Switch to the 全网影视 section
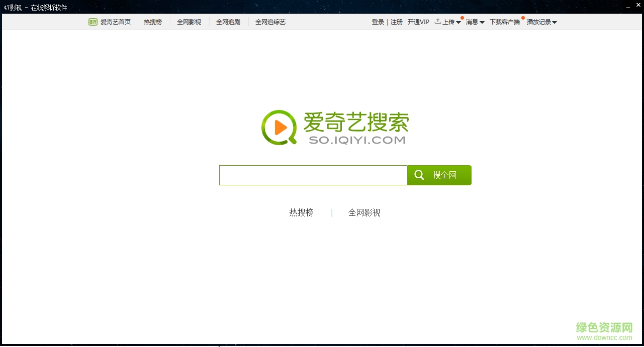 pyautogui.click(x=189, y=22)
